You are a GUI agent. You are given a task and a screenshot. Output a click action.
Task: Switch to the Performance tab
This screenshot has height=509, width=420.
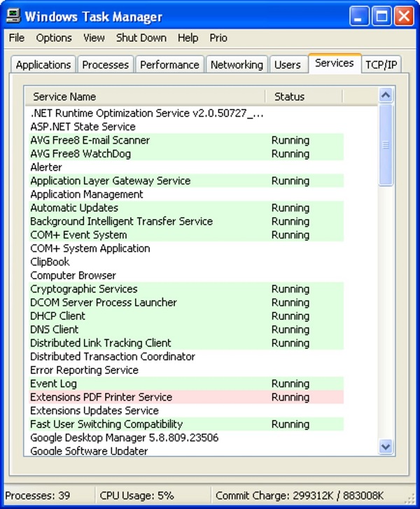point(170,64)
